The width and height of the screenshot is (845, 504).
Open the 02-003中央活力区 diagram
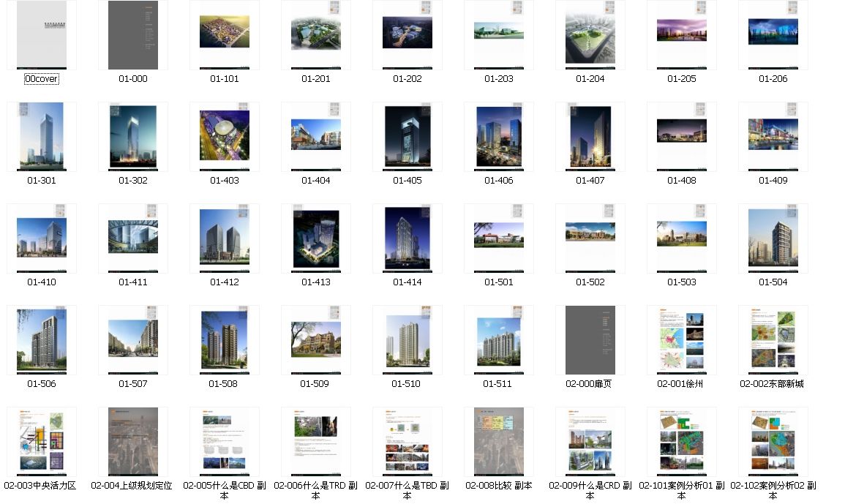(x=41, y=441)
